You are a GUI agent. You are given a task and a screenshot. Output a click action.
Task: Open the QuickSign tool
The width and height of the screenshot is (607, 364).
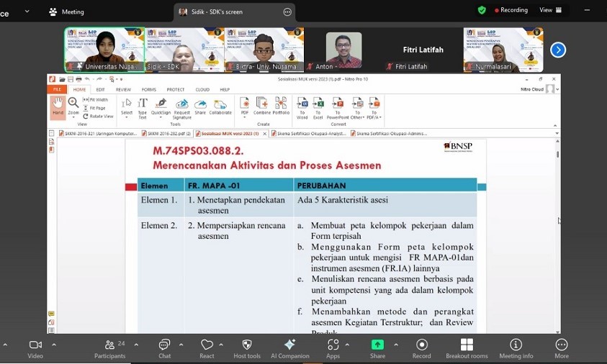161,107
